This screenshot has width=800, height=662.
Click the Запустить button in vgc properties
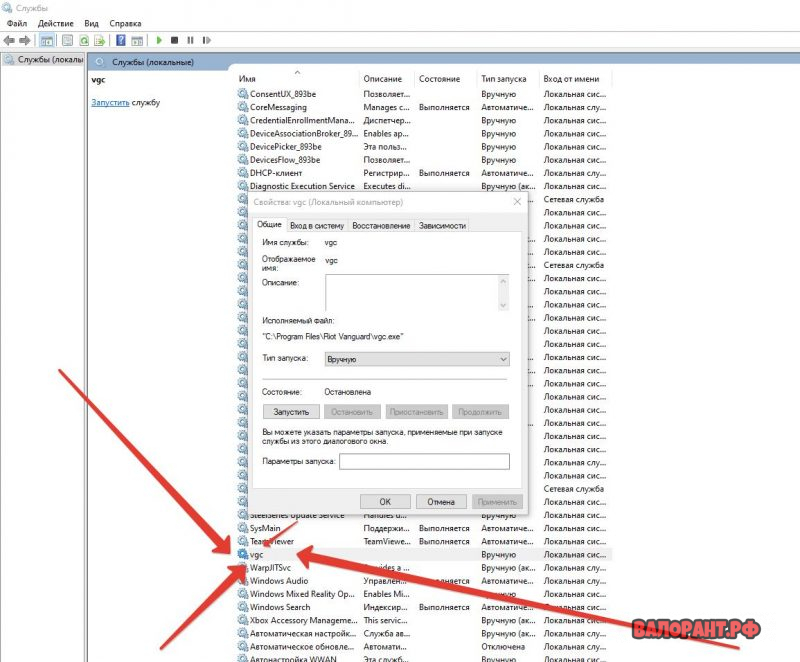point(291,412)
